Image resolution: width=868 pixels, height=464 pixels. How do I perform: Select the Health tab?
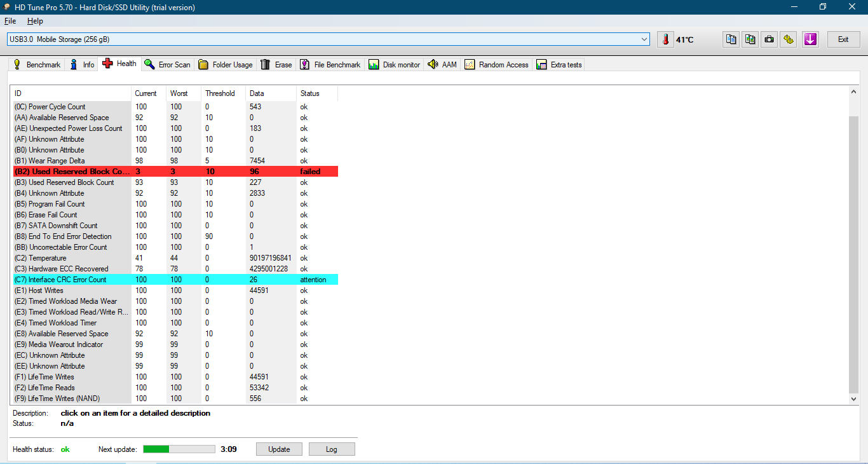pyautogui.click(x=119, y=64)
